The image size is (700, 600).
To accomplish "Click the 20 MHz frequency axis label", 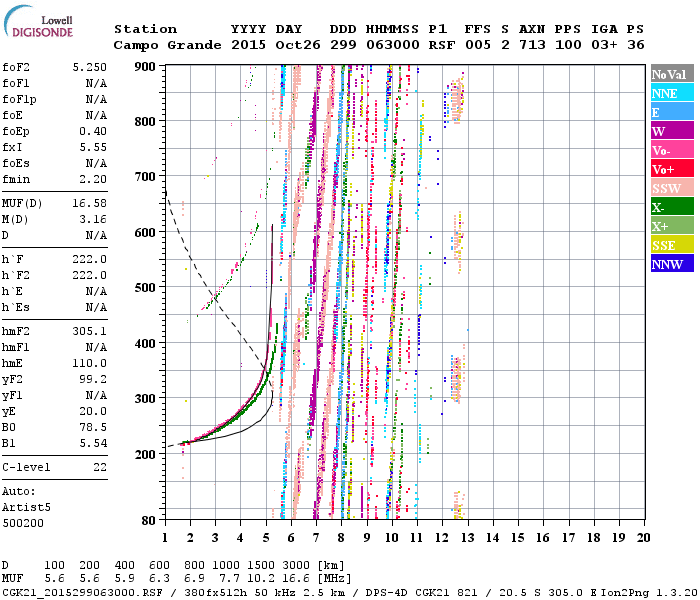I will click(643, 538).
